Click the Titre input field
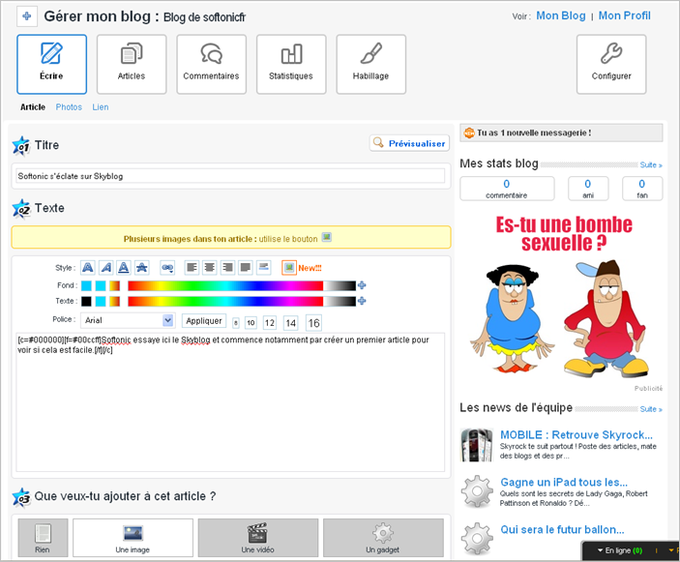Viewport: 680px width, 562px height. (231, 176)
